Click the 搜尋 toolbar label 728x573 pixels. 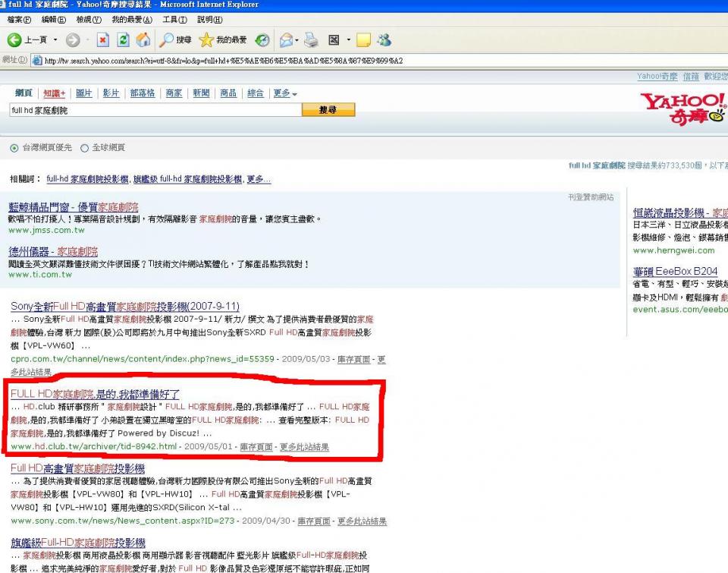click(x=184, y=40)
